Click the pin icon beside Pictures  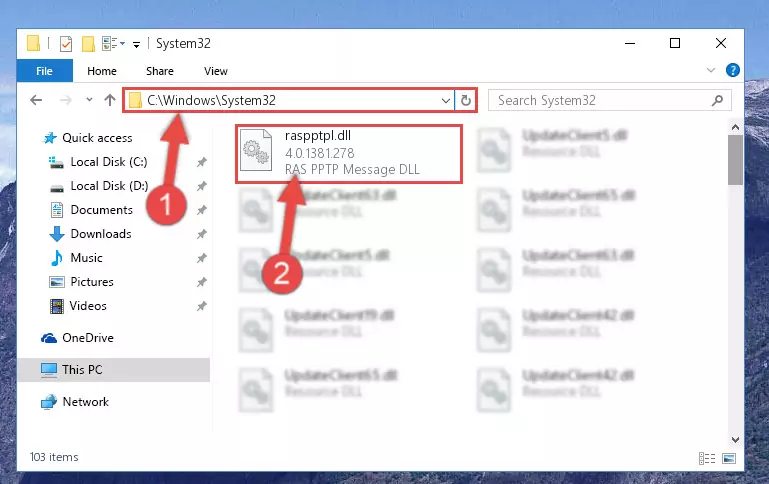tap(202, 282)
